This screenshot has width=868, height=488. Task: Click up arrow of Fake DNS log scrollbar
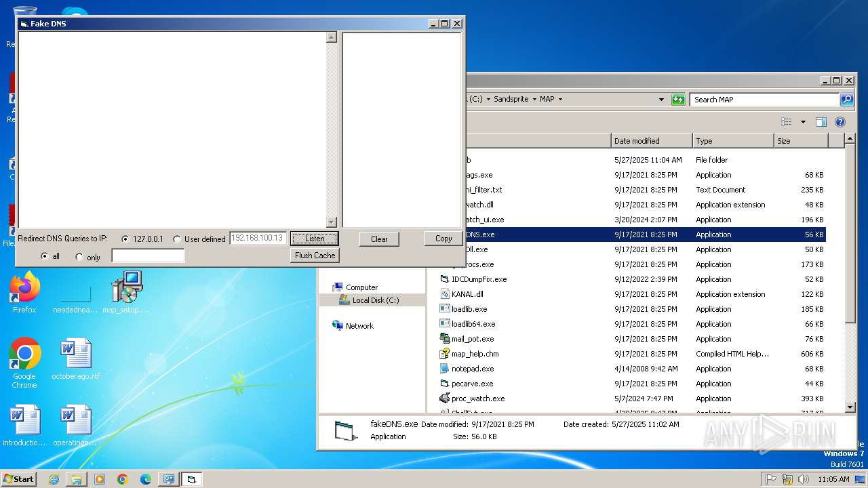tap(332, 37)
